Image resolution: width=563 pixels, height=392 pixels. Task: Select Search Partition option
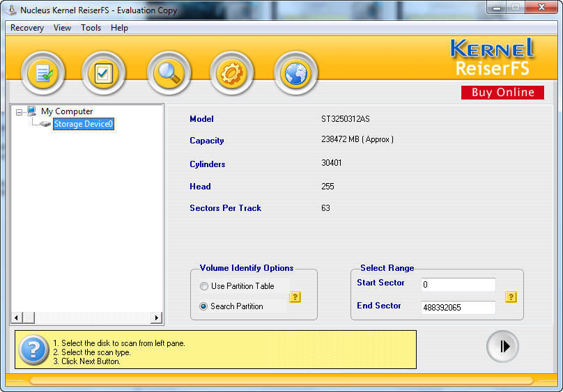click(x=231, y=306)
